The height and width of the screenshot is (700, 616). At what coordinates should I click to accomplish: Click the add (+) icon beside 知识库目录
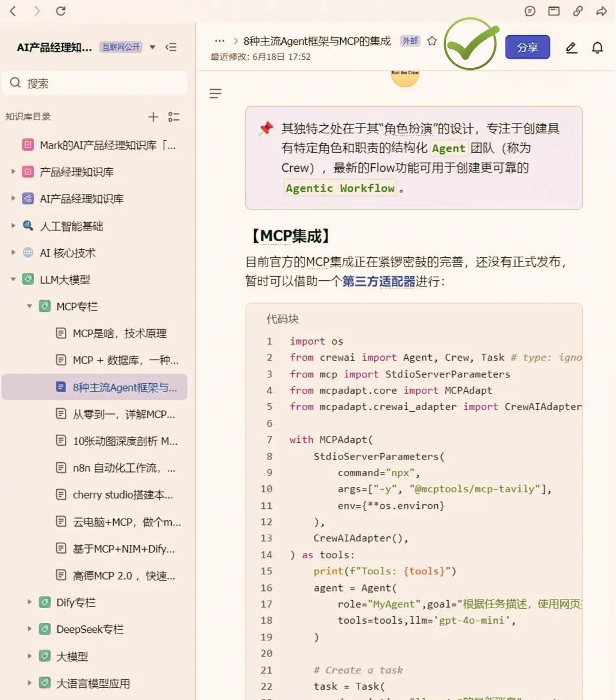point(153,117)
